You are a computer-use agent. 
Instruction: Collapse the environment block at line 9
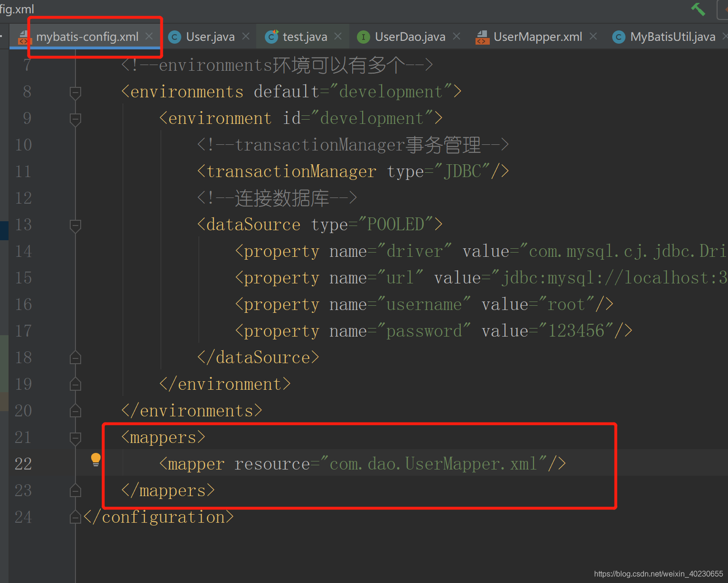coord(75,119)
